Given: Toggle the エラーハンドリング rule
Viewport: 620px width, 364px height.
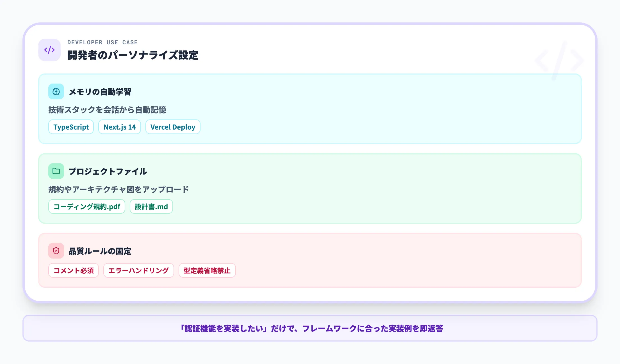Looking at the screenshot, I should (x=138, y=270).
